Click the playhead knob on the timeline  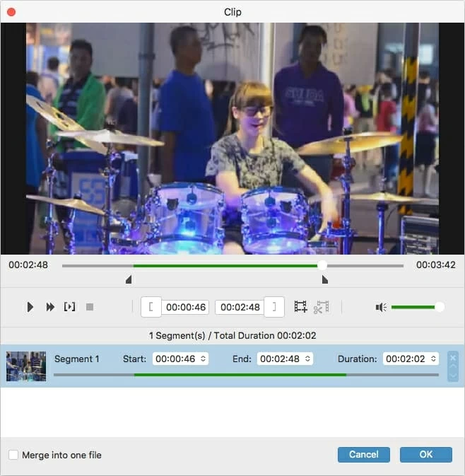322,265
